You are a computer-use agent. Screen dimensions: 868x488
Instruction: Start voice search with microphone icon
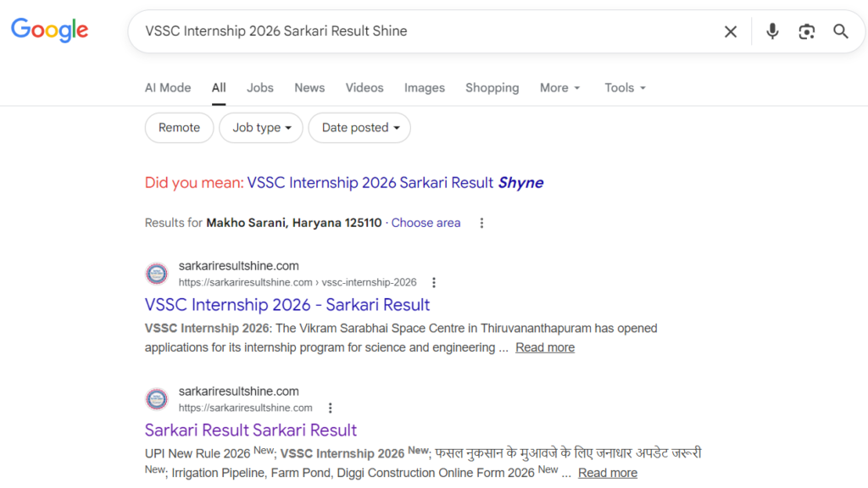[772, 31]
